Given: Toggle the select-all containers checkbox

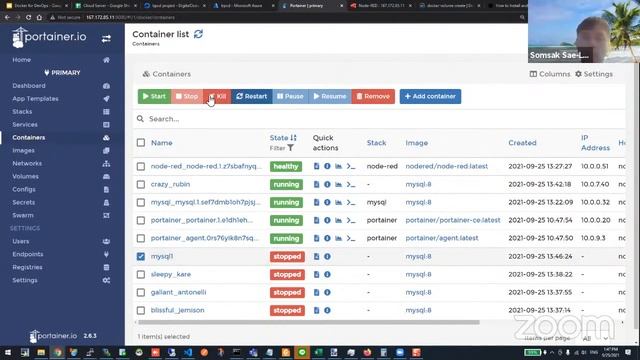Looking at the screenshot, I should (x=141, y=143).
